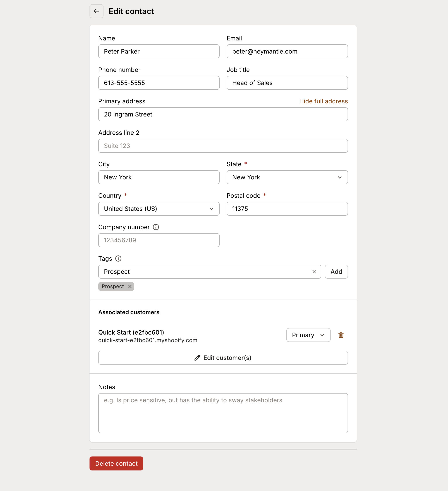Open the Company number info tooltip
This screenshot has width=448, height=491.
tap(156, 227)
